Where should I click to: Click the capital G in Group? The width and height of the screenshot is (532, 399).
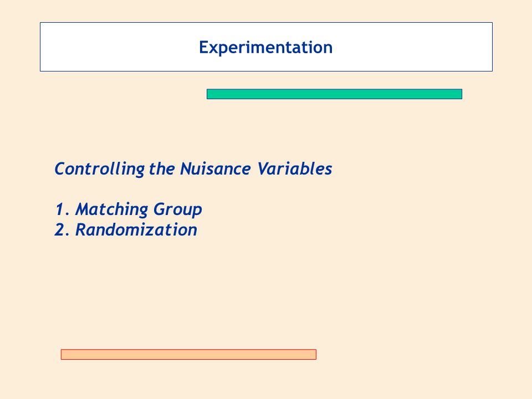click(160, 209)
